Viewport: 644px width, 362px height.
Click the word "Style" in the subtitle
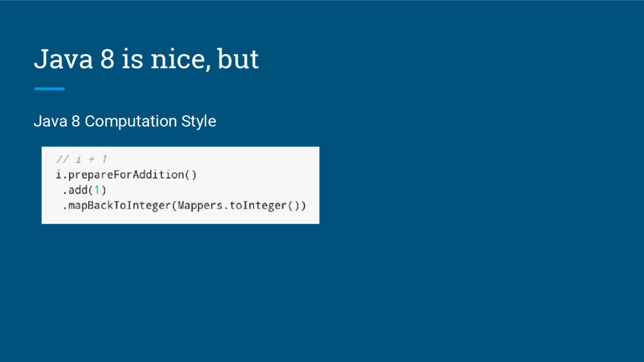click(199, 121)
